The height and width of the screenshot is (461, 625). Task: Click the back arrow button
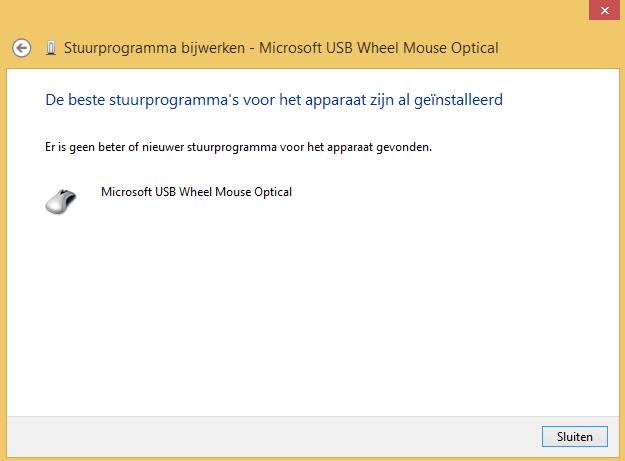[22, 48]
